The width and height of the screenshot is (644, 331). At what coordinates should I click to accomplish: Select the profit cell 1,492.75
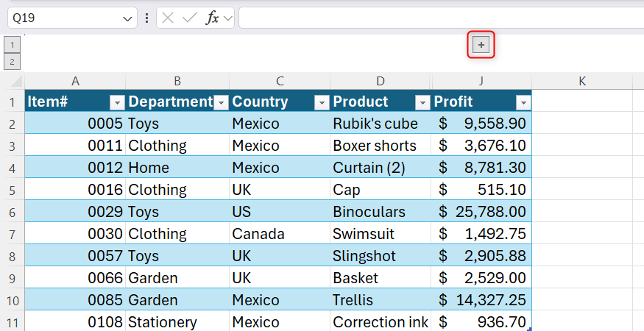click(481, 234)
